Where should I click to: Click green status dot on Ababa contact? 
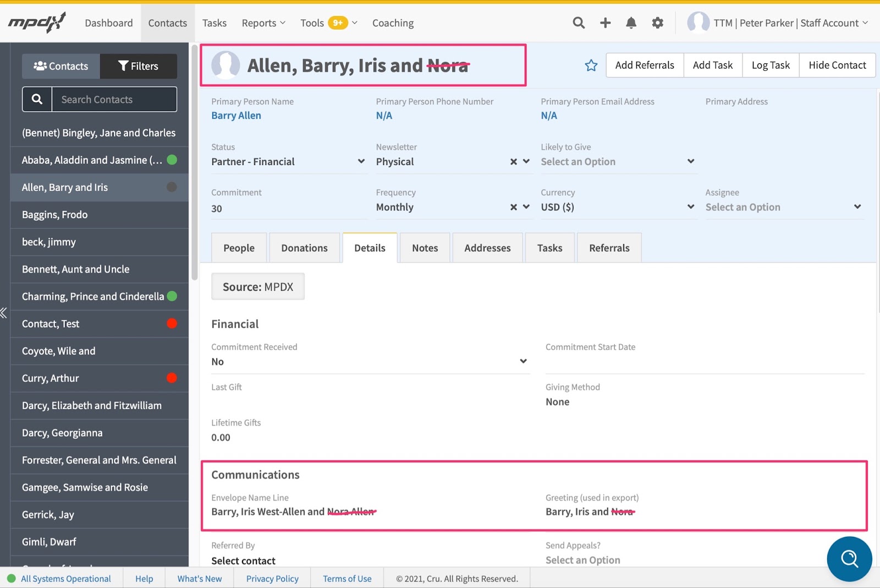pyautogui.click(x=172, y=160)
